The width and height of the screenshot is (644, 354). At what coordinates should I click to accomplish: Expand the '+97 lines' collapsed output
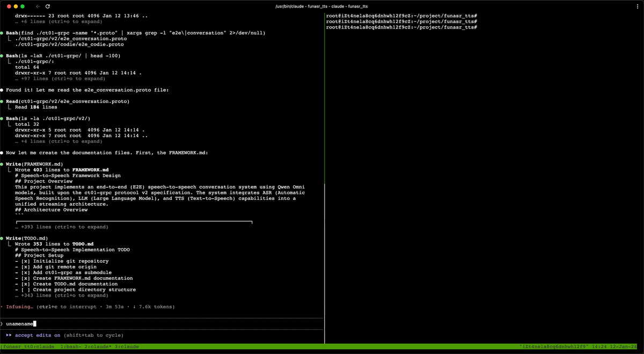pos(60,78)
